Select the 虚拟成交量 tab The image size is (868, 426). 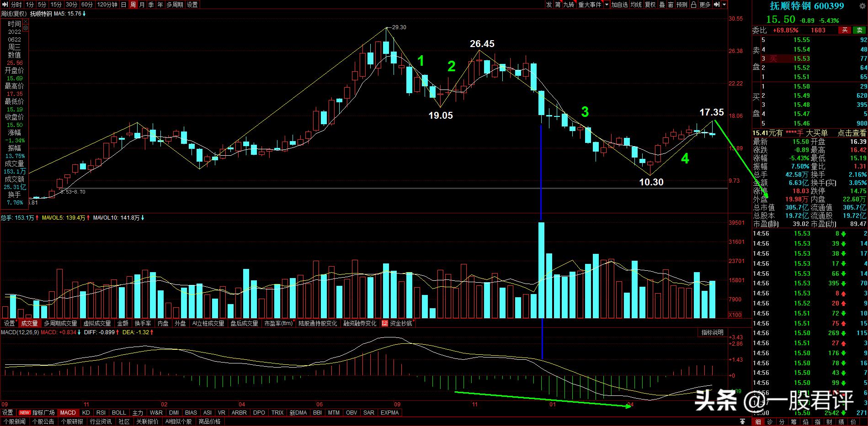tap(97, 323)
